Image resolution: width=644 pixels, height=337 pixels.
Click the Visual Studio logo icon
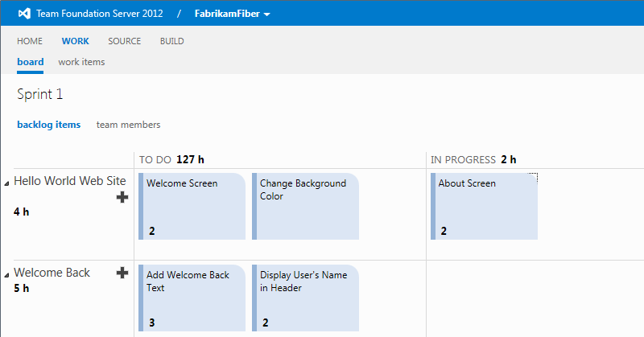[24, 14]
